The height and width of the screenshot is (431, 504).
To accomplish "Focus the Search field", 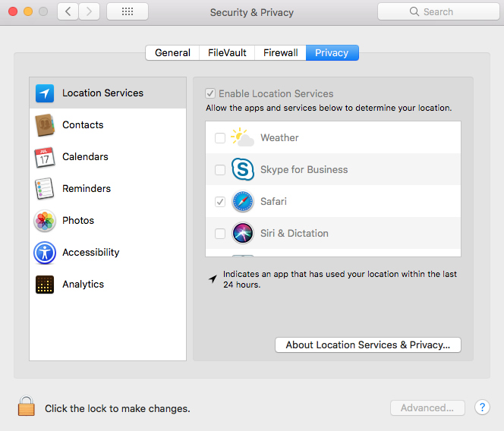I will pos(439,12).
